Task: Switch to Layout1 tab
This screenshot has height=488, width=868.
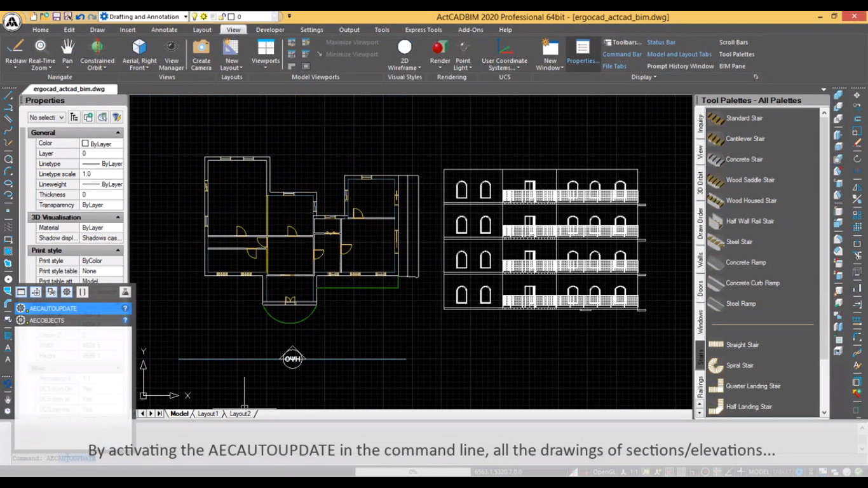Action: point(208,414)
